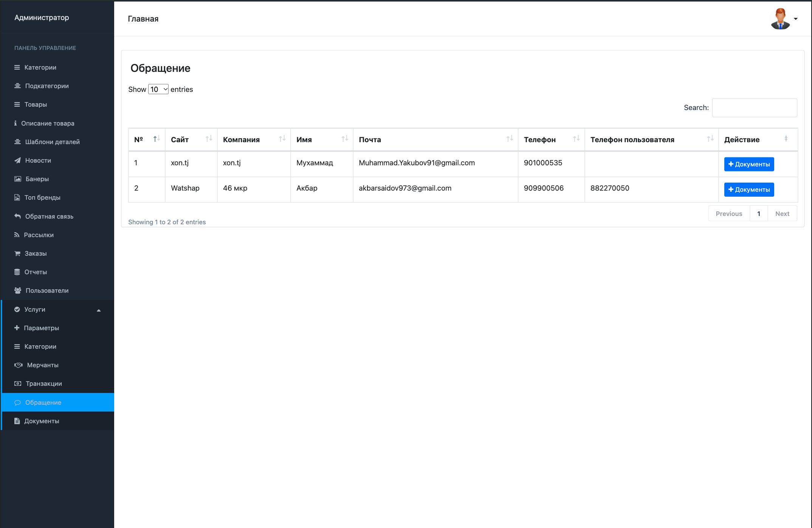
Task: Click the Обратная связь reply arrow icon
Action: [17, 216]
